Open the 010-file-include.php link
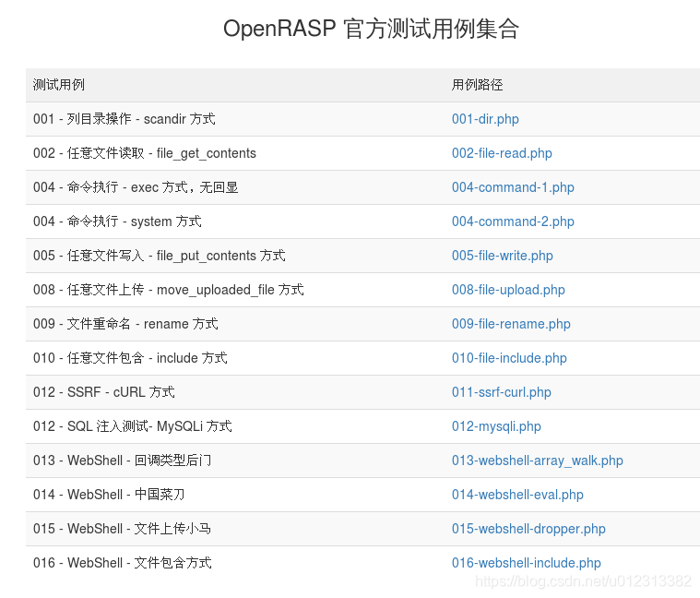The width and height of the screenshot is (700, 598). (509, 358)
